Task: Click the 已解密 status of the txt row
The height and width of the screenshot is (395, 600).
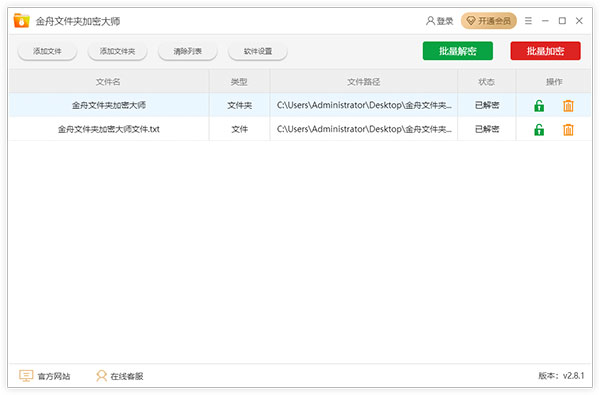Action: pos(487,129)
